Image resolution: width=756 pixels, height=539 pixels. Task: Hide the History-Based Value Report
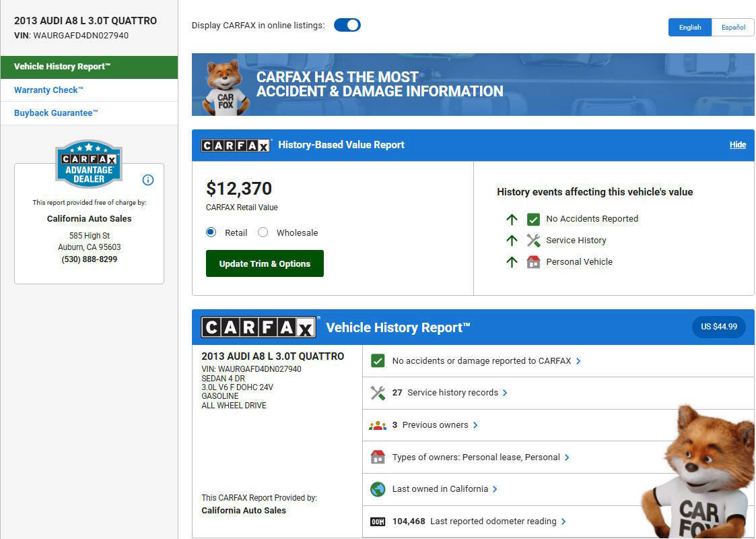pyautogui.click(x=738, y=145)
